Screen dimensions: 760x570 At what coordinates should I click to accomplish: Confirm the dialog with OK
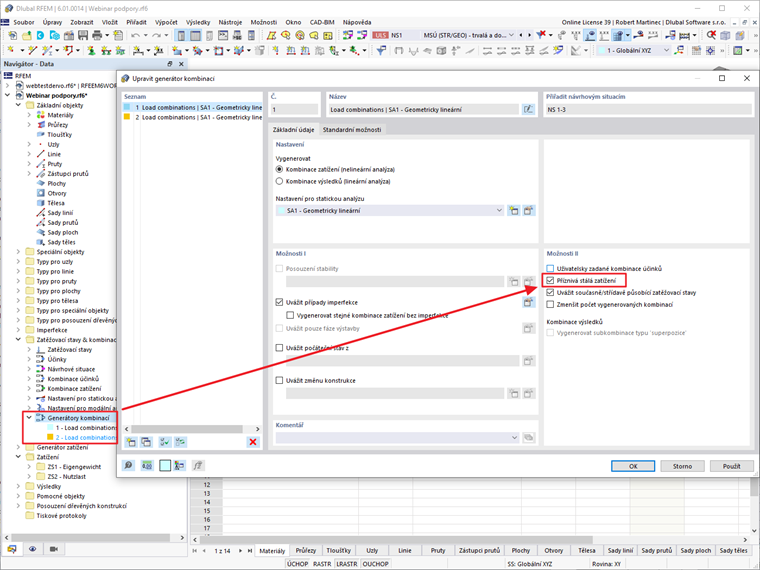[633, 466]
